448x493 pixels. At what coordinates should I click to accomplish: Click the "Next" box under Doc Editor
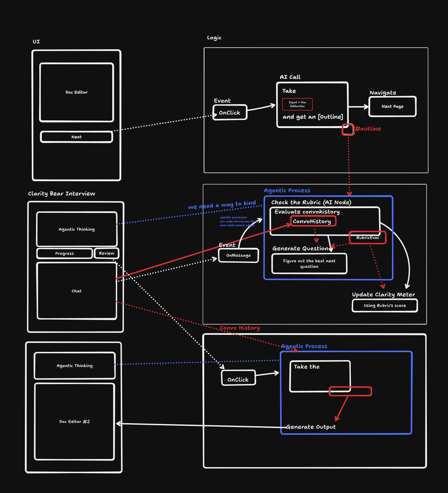(77, 137)
